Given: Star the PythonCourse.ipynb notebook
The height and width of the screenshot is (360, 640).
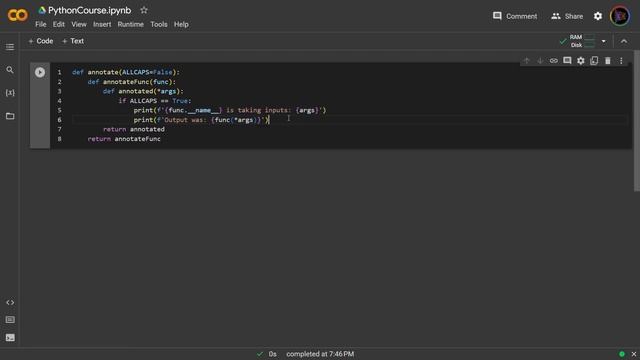Looking at the screenshot, I should click(x=144, y=10).
